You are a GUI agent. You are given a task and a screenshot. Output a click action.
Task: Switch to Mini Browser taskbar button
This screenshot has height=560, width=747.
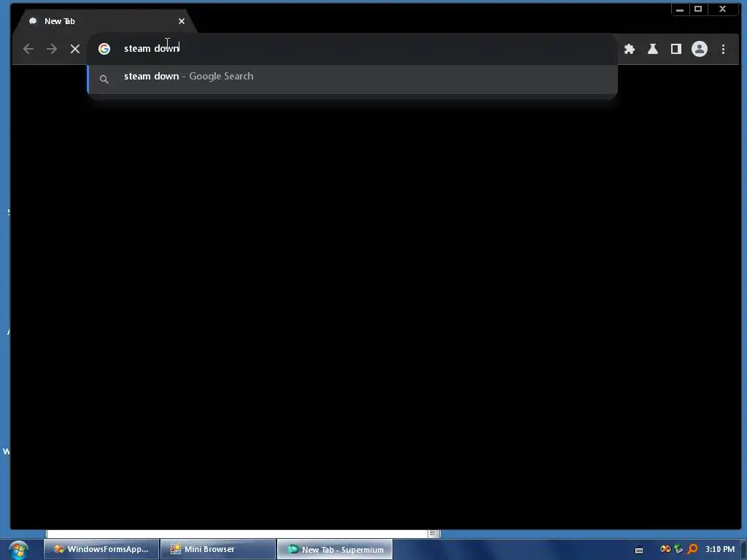click(x=218, y=549)
